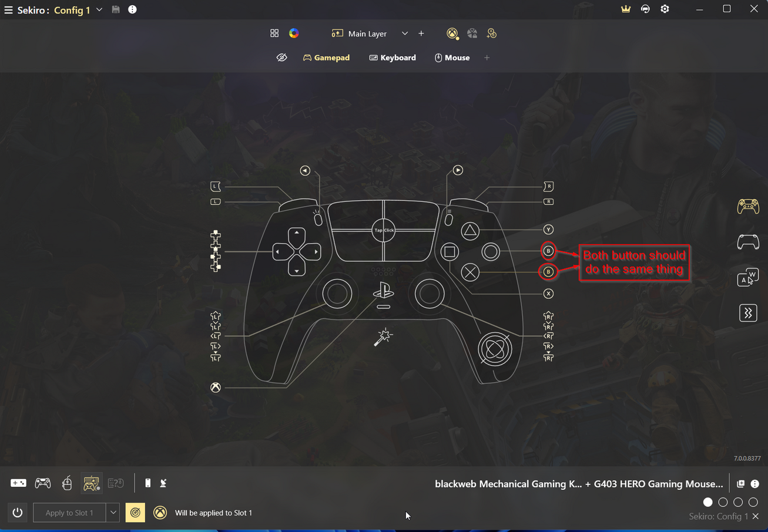The image size is (768, 532).
Task: Open the preferences gear icon
Action: click(665, 9)
